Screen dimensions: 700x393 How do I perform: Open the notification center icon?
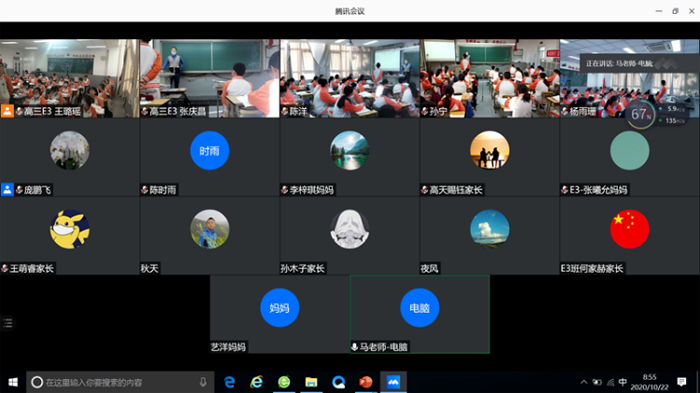(681, 382)
